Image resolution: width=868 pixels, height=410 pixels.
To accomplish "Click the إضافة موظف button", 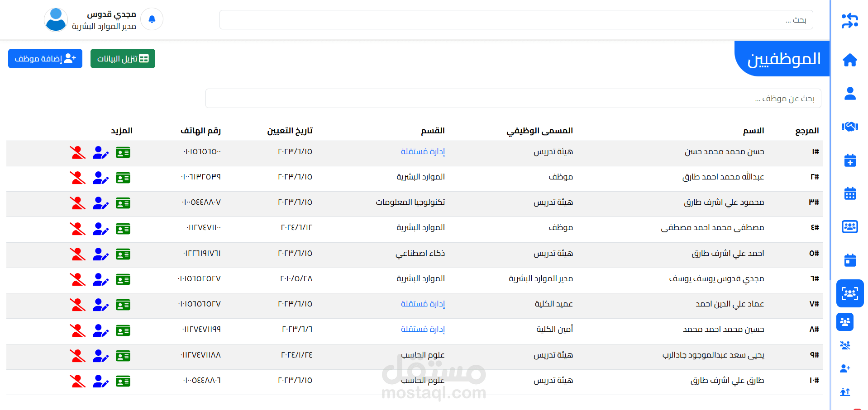I will [x=45, y=59].
